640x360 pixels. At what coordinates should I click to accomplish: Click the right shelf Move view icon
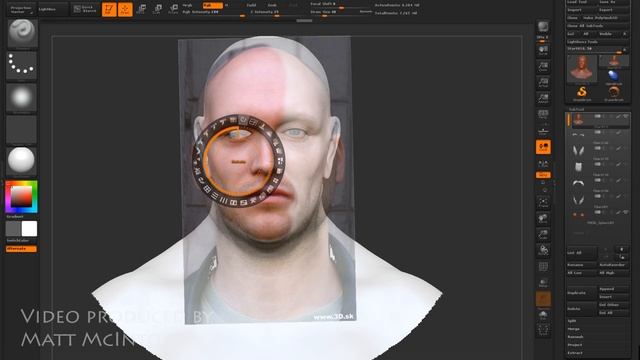click(543, 218)
